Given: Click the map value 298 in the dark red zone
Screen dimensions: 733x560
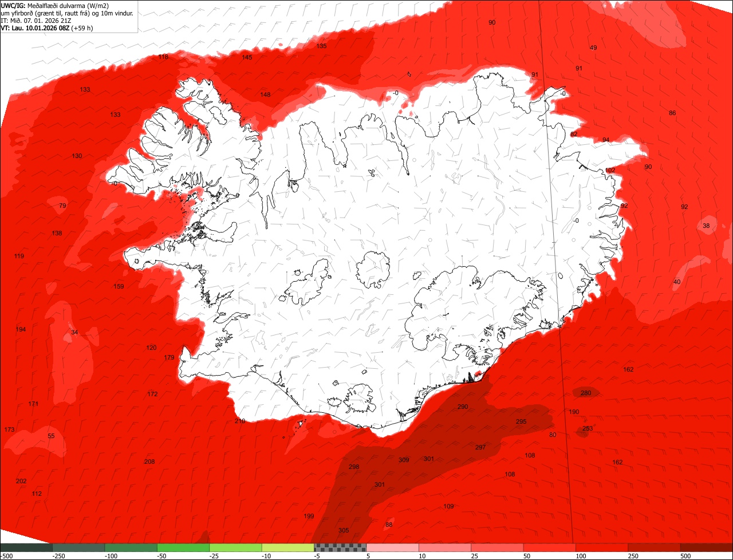Looking at the screenshot, I should click(354, 467).
